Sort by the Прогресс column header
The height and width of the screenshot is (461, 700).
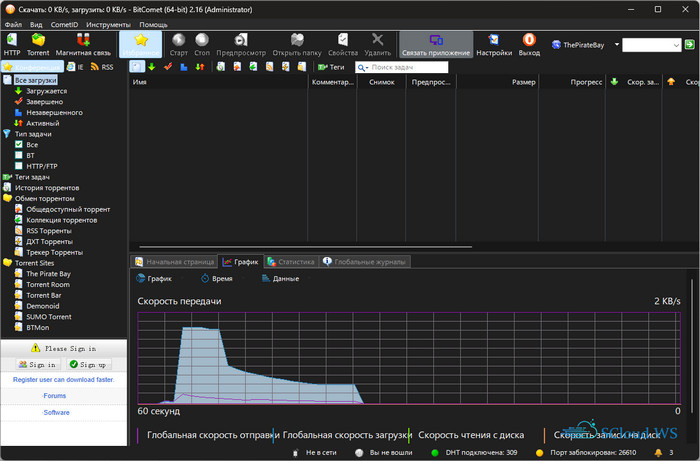click(x=572, y=82)
